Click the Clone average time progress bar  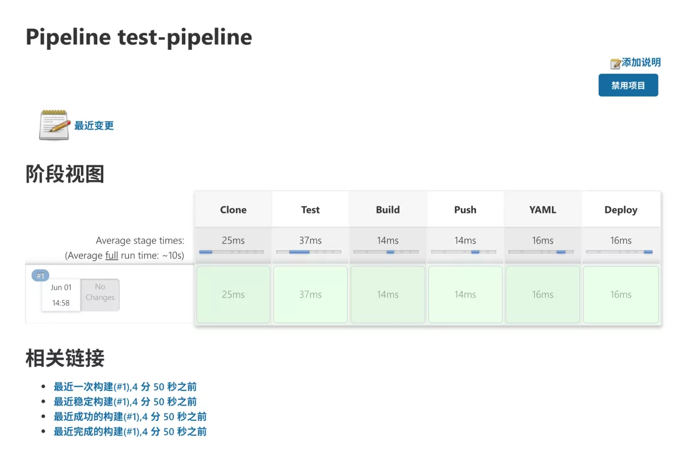point(232,252)
